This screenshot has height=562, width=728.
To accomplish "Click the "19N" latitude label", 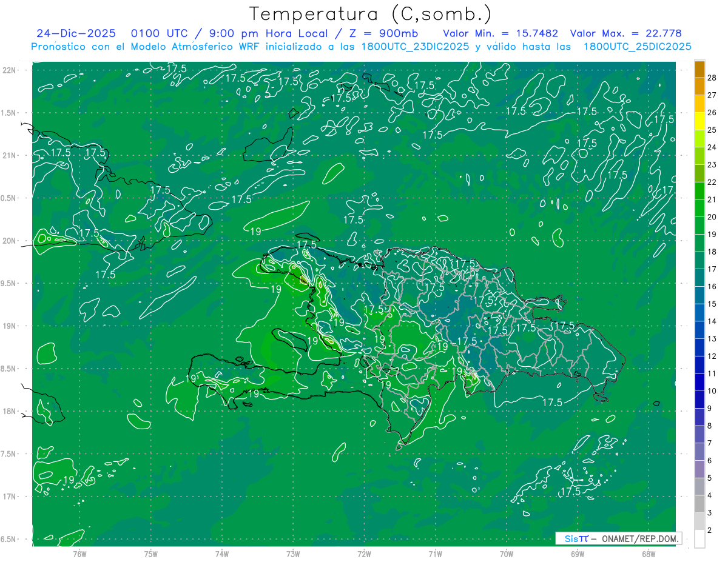I will click(x=8, y=326).
